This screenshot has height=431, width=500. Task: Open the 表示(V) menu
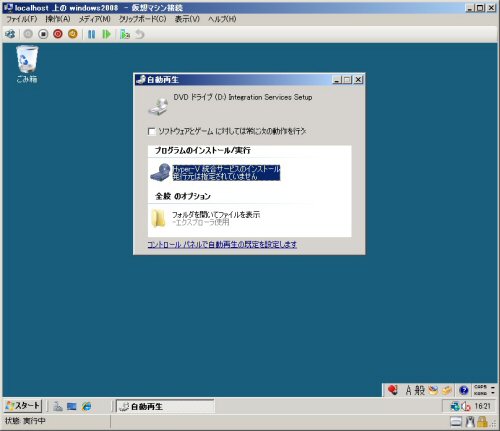coord(187,19)
